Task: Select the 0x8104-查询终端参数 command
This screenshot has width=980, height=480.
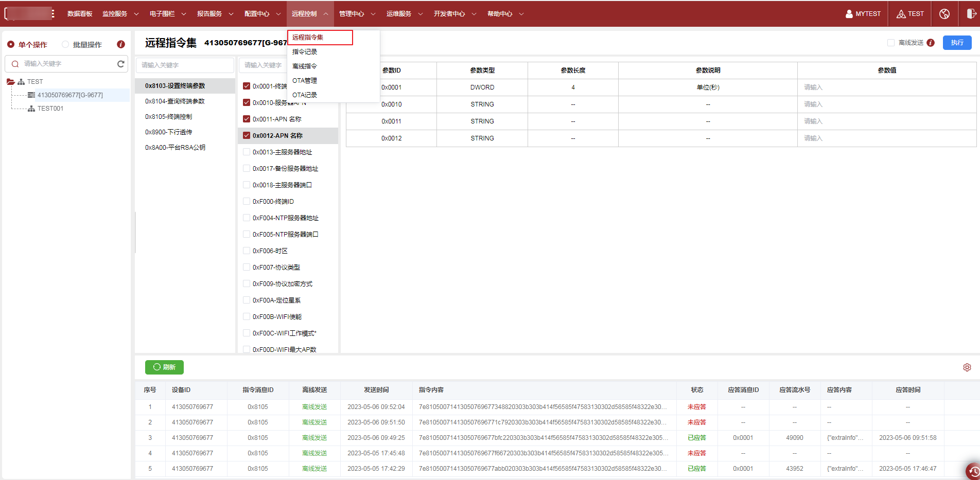Action: coord(175,101)
